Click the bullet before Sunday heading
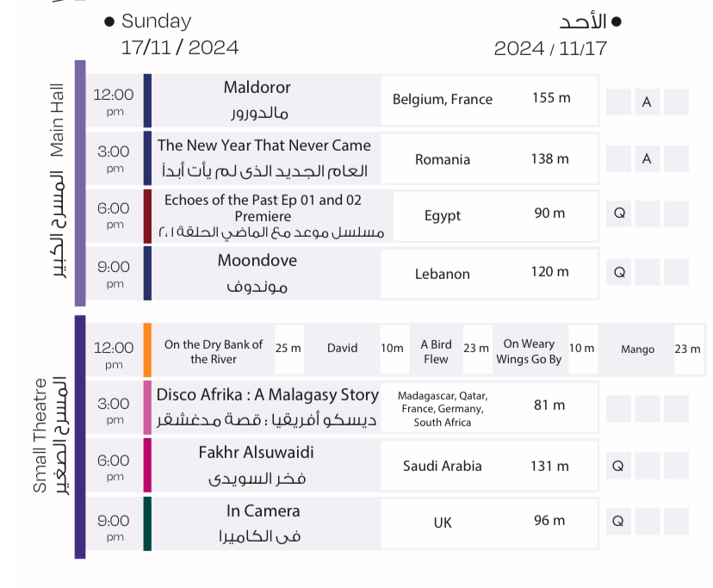The height and width of the screenshot is (588, 713). pos(109,22)
